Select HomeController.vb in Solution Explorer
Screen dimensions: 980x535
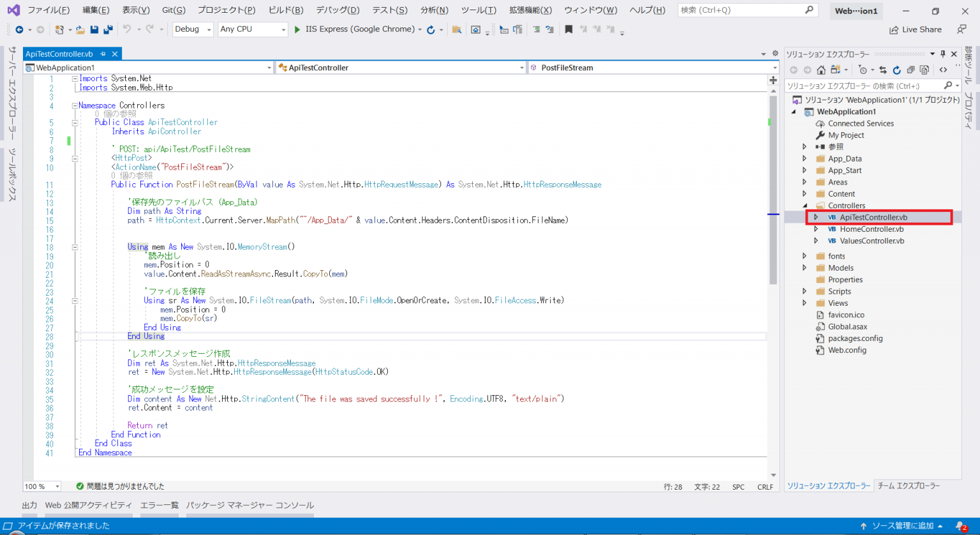[872, 229]
